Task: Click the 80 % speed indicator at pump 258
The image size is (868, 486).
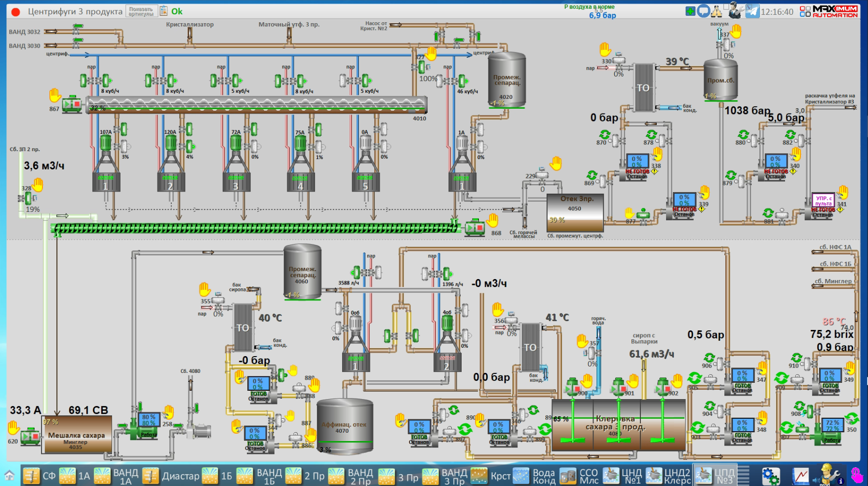Action: click(149, 420)
